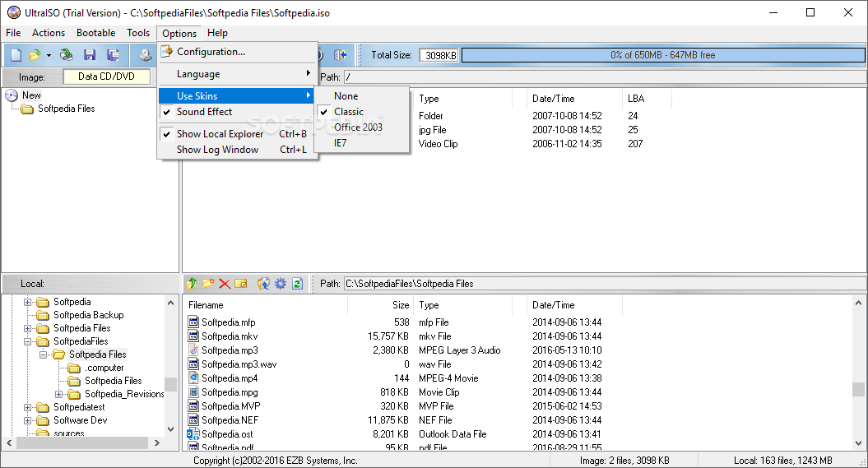Click the local New Folder icon
Screen dimensions: 868x468
click(x=208, y=284)
